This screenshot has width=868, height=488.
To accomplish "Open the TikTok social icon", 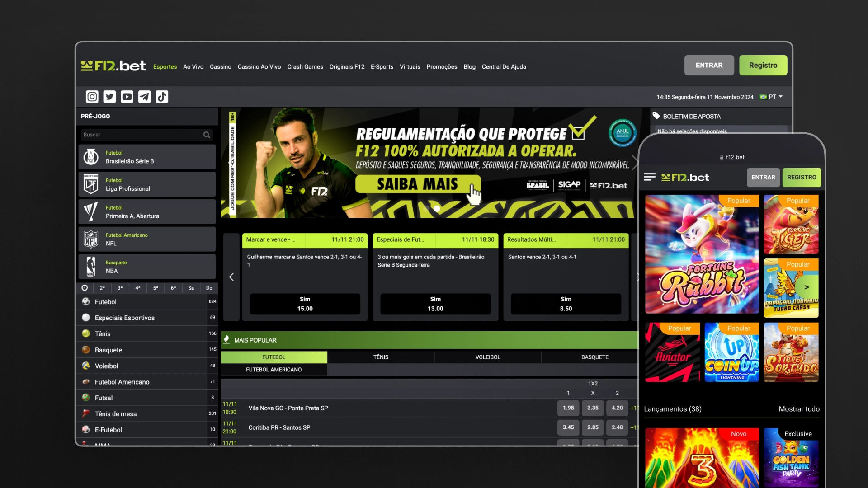I will coord(162,97).
